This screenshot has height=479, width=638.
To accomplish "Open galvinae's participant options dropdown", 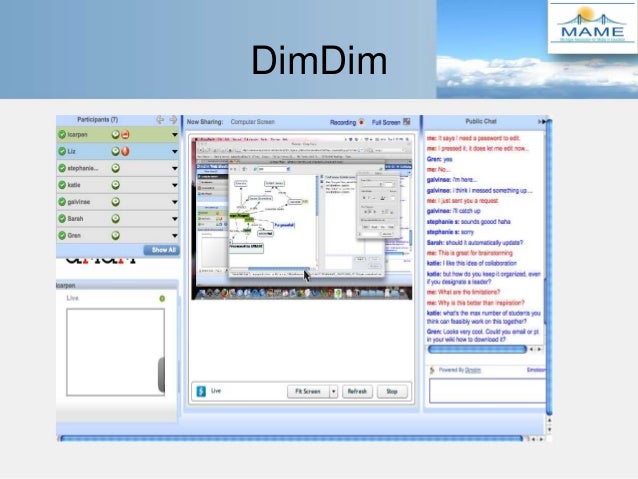I will coord(175,202).
